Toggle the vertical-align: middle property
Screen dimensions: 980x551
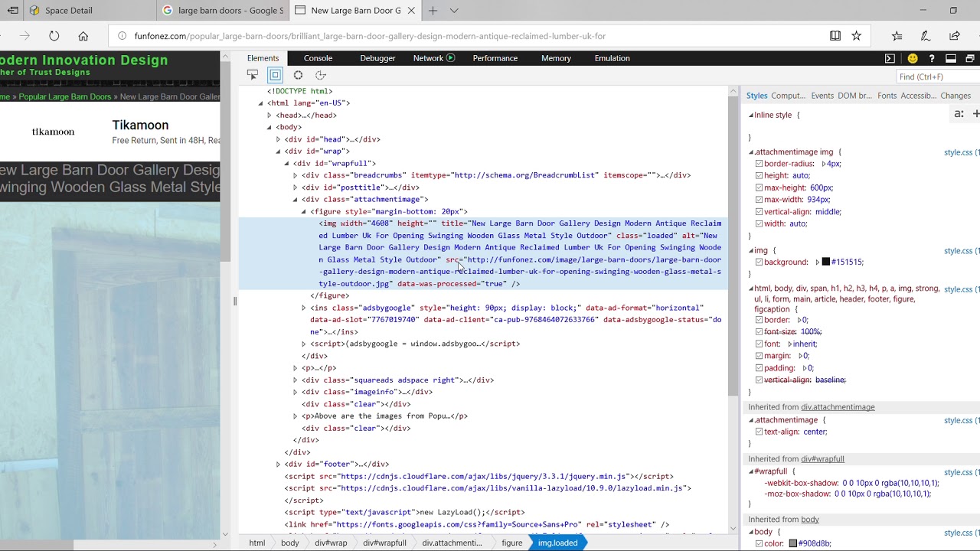point(759,212)
